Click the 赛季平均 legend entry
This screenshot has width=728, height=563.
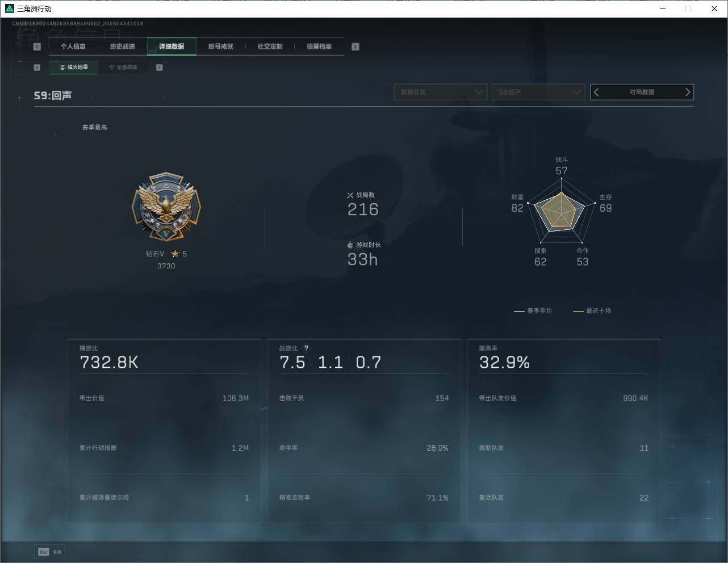533,311
